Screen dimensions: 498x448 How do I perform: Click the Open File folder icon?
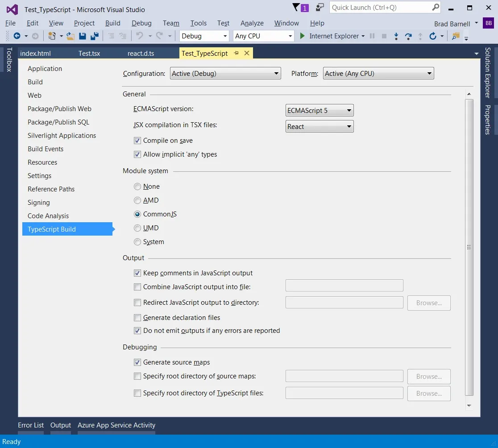[x=71, y=36]
